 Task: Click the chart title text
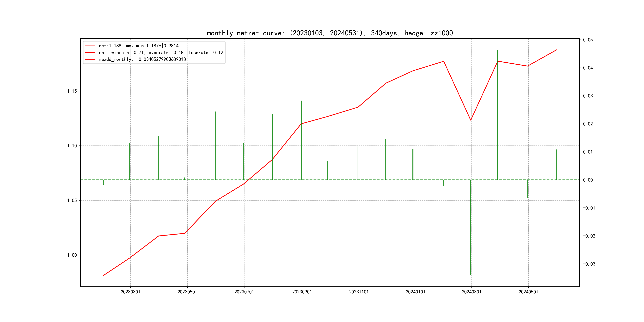pyautogui.click(x=330, y=33)
